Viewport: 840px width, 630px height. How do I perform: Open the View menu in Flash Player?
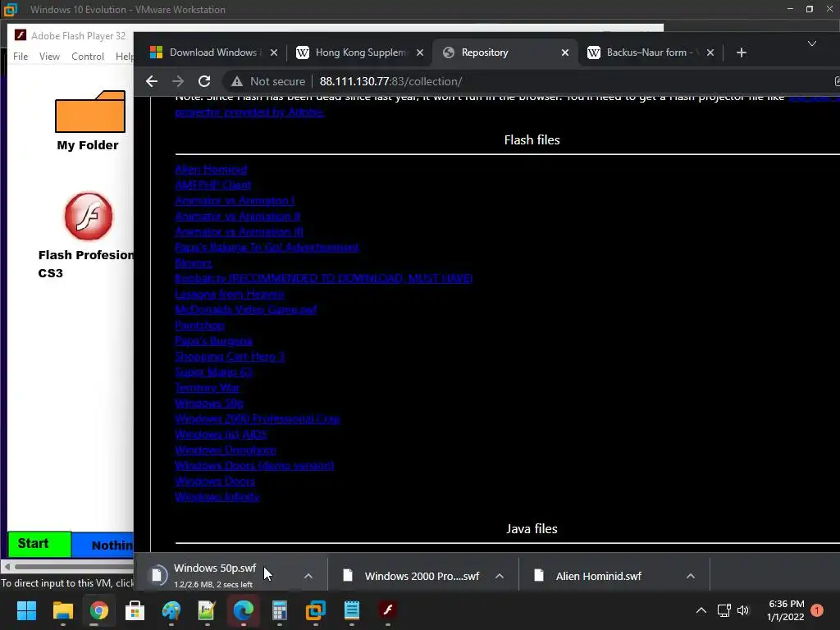tap(49, 57)
